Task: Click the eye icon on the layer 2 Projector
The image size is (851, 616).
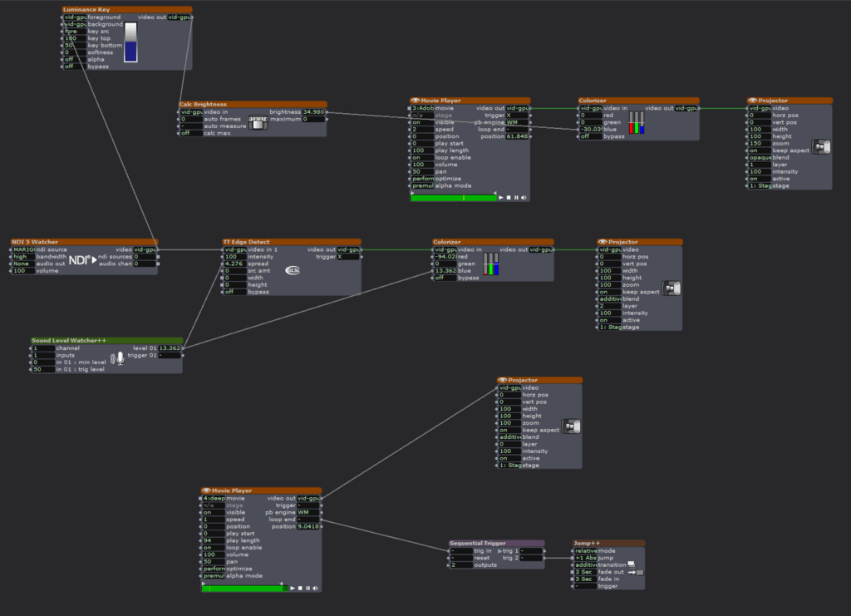Action: click(x=603, y=242)
